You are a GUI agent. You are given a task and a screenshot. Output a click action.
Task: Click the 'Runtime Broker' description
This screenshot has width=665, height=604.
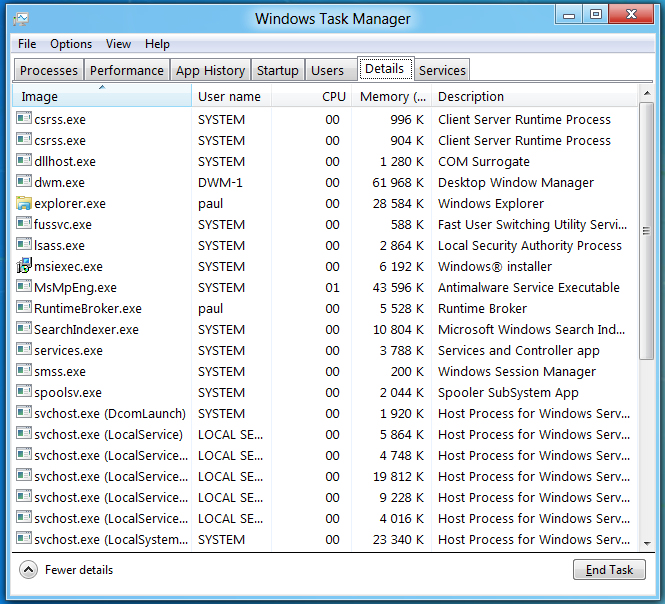click(x=482, y=308)
